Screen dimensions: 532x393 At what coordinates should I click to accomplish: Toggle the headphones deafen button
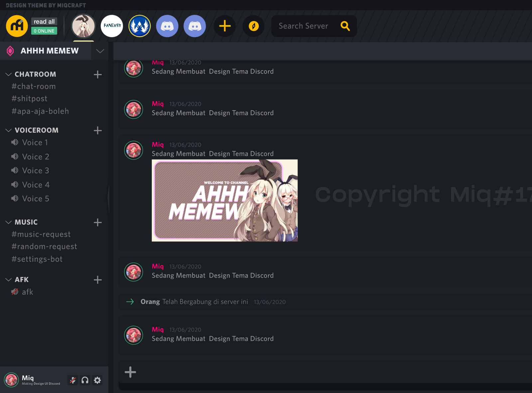[x=85, y=380]
